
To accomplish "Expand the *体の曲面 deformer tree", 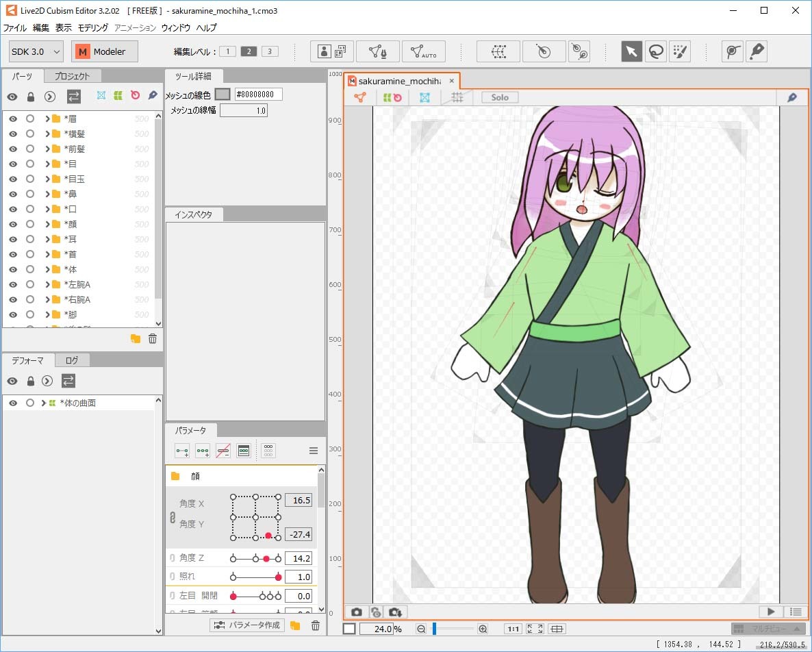I will [x=44, y=403].
